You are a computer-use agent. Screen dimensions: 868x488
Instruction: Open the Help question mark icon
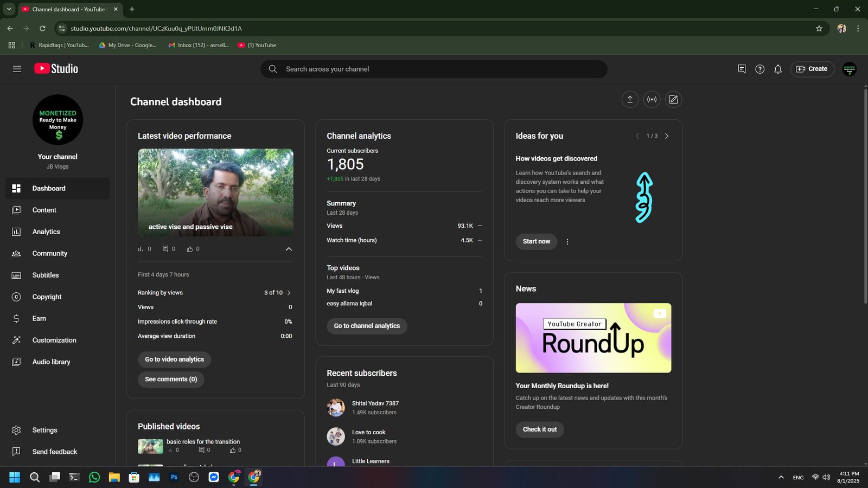[760, 69]
